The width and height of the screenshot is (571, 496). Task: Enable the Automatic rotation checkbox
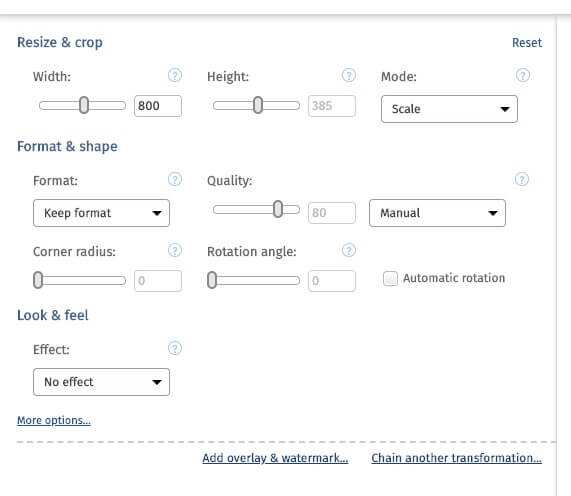390,279
